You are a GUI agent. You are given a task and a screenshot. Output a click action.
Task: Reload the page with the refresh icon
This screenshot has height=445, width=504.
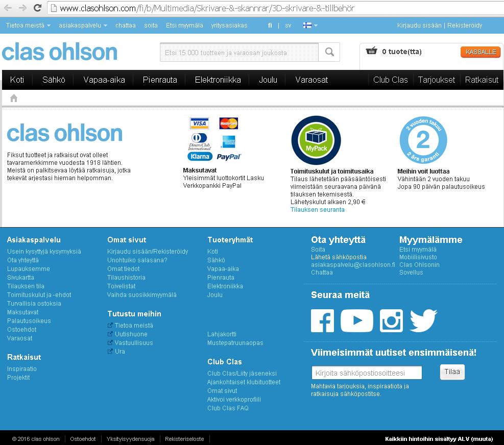38,8
